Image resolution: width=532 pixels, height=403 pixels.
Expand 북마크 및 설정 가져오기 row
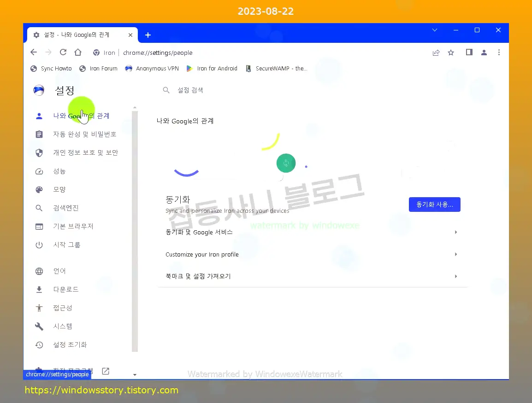tap(312, 276)
